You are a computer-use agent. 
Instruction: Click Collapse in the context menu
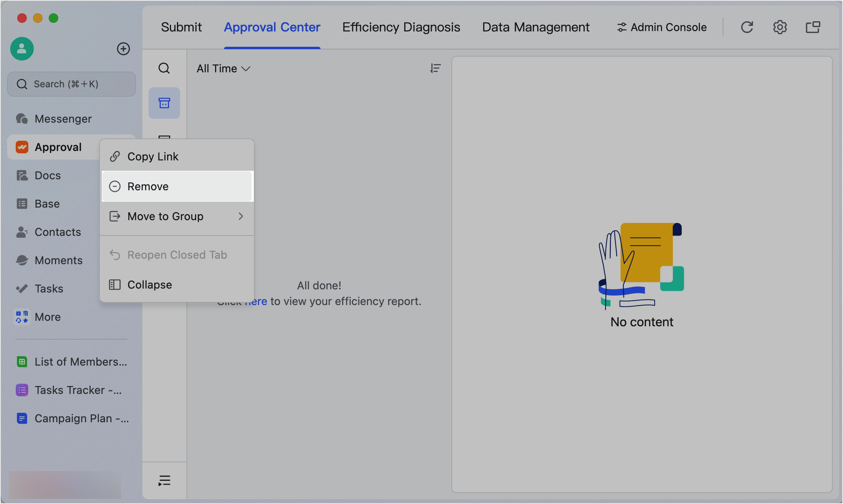(x=177, y=285)
